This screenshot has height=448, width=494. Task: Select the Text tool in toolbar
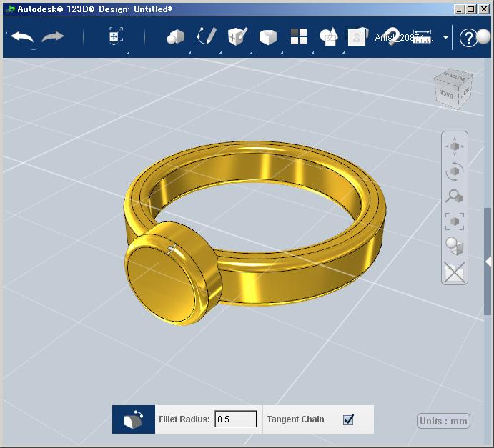point(357,37)
